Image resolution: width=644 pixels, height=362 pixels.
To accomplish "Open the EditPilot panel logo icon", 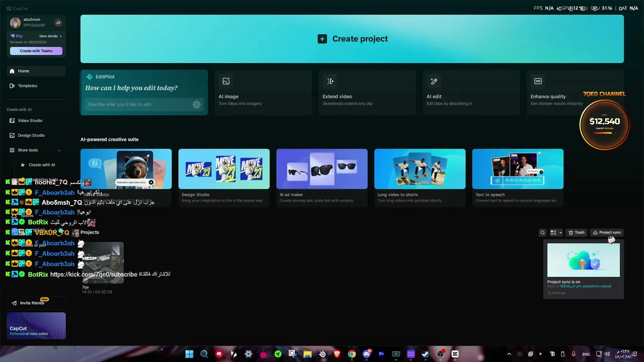I will (x=90, y=77).
